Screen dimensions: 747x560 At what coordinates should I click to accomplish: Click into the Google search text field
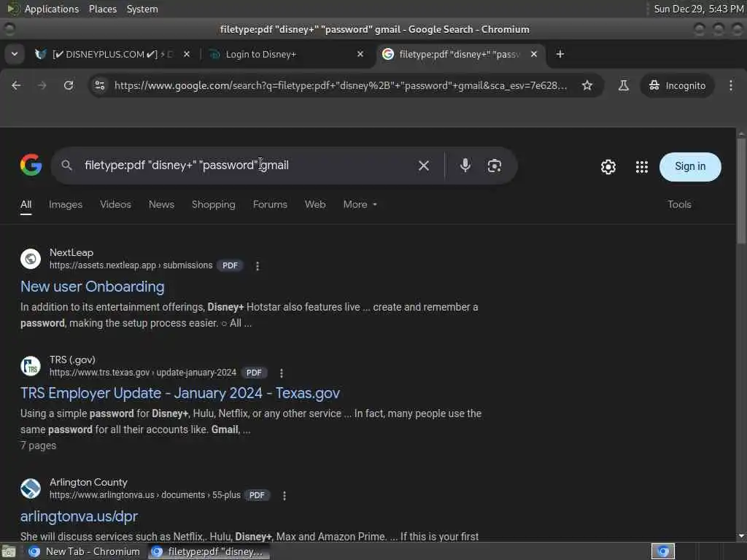tap(248, 166)
